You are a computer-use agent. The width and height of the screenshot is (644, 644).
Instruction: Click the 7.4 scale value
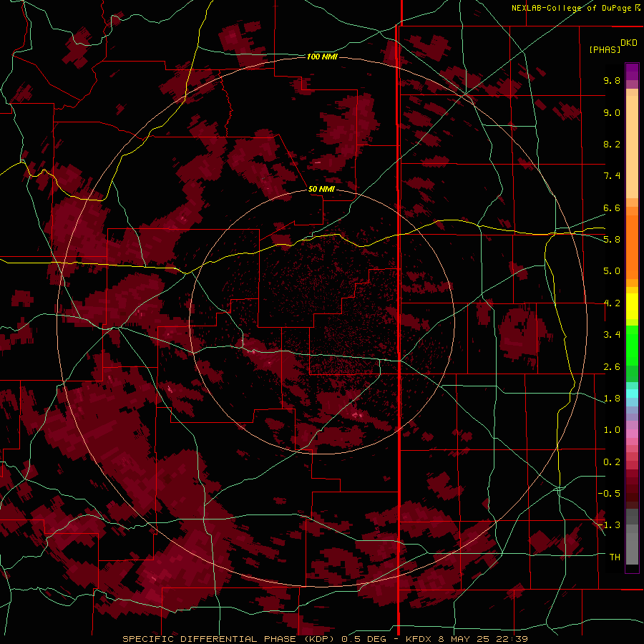tap(612, 176)
